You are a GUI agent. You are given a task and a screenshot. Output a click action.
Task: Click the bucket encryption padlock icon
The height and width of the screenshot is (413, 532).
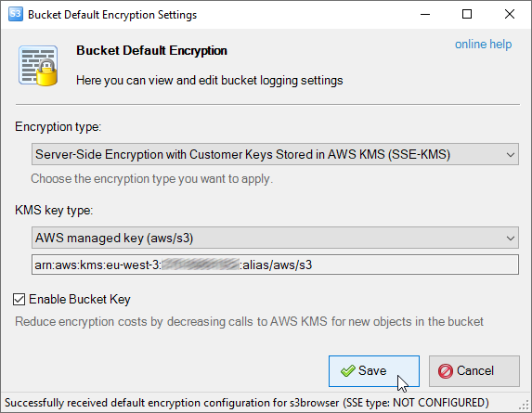point(38,66)
